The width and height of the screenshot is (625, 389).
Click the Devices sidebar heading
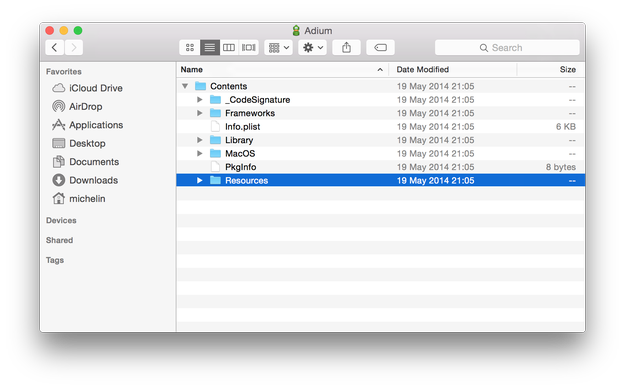coord(61,220)
